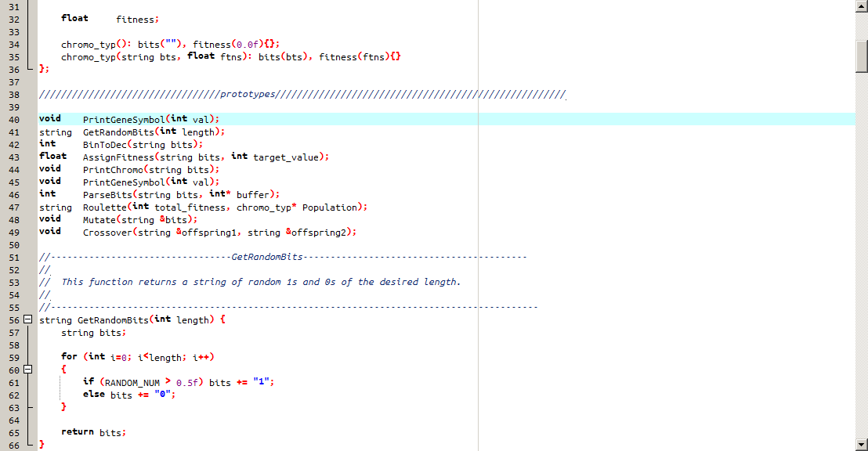Click on 'PrintGeneSymbol' in highlighted line 40
The height and width of the screenshot is (451, 868).
[124, 120]
